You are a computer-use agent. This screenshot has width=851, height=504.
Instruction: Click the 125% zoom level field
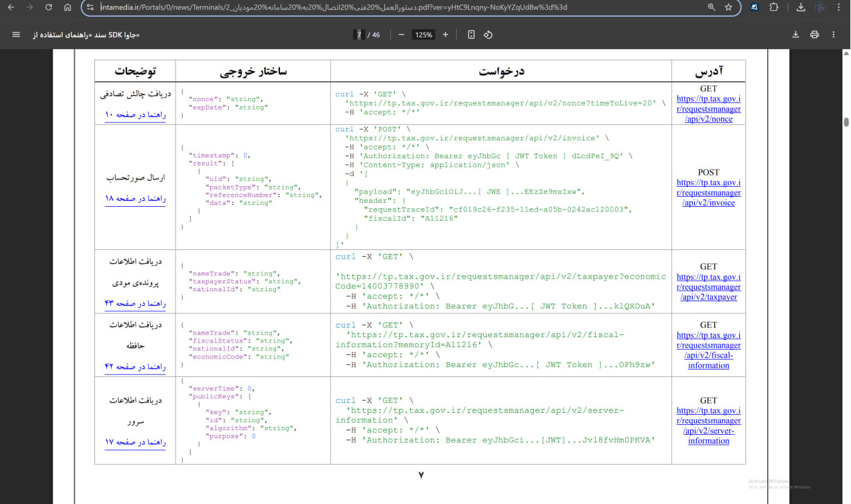point(424,35)
